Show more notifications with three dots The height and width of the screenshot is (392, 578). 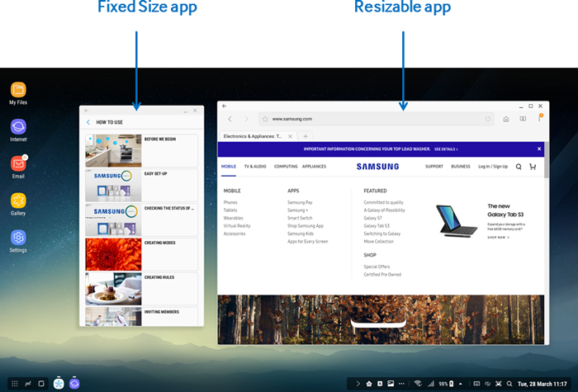coord(401,384)
